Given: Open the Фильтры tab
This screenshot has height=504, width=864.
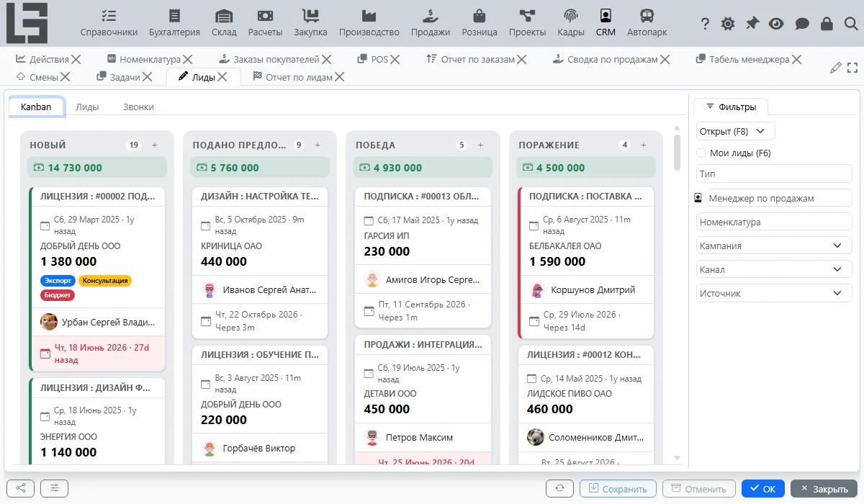Looking at the screenshot, I should pyautogui.click(x=731, y=107).
